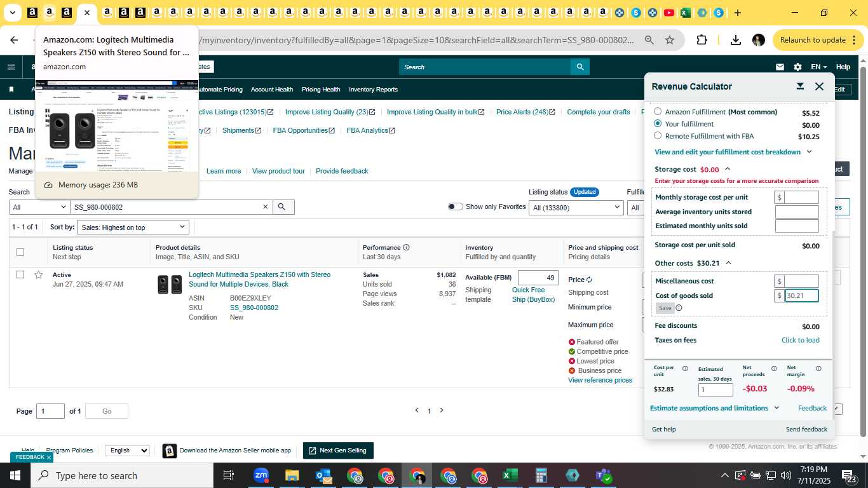Screen dimensions: 868x488
Task: Open a new browser tab
Action: [737, 13]
